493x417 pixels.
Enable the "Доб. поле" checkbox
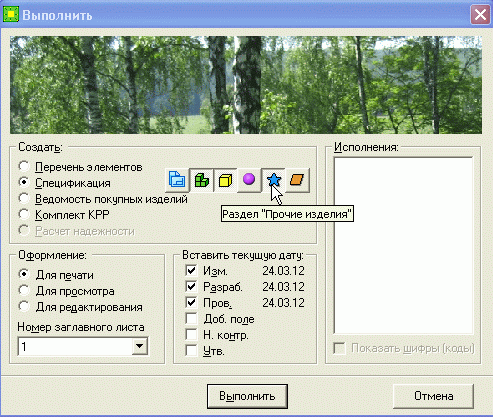click(x=191, y=319)
